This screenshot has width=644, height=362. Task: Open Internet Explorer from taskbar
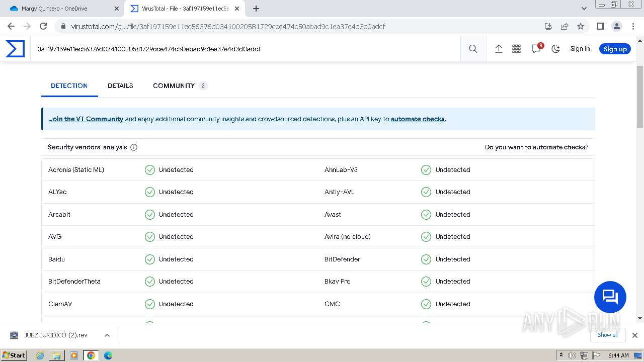click(x=40, y=355)
